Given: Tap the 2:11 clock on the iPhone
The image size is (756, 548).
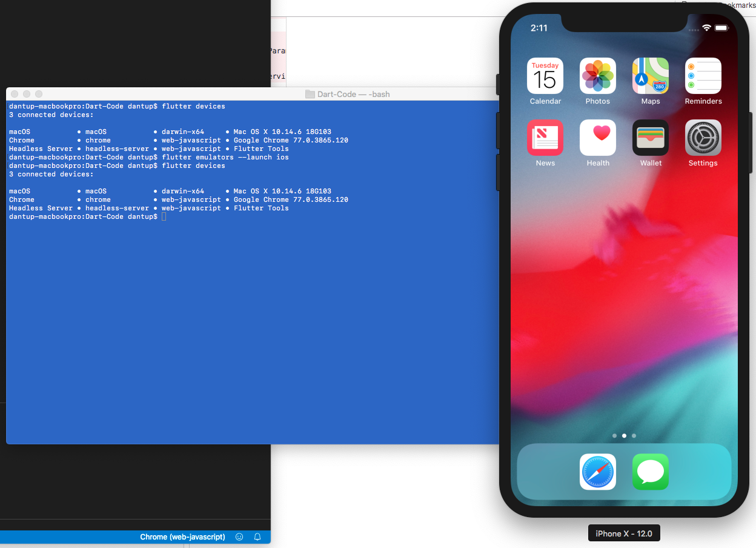Looking at the screenshot, I should [539, 28].
